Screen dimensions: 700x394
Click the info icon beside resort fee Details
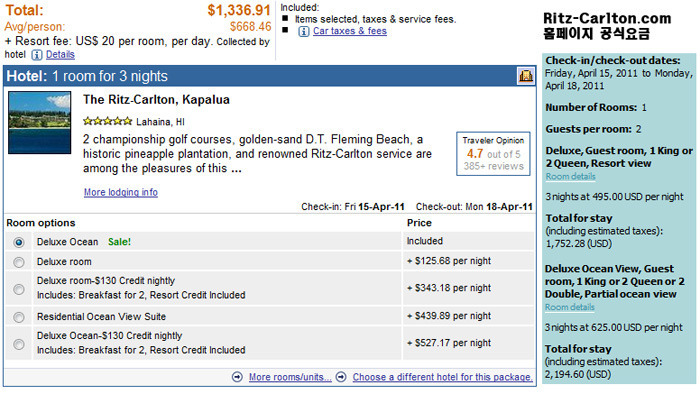click(x=37, y=55)
